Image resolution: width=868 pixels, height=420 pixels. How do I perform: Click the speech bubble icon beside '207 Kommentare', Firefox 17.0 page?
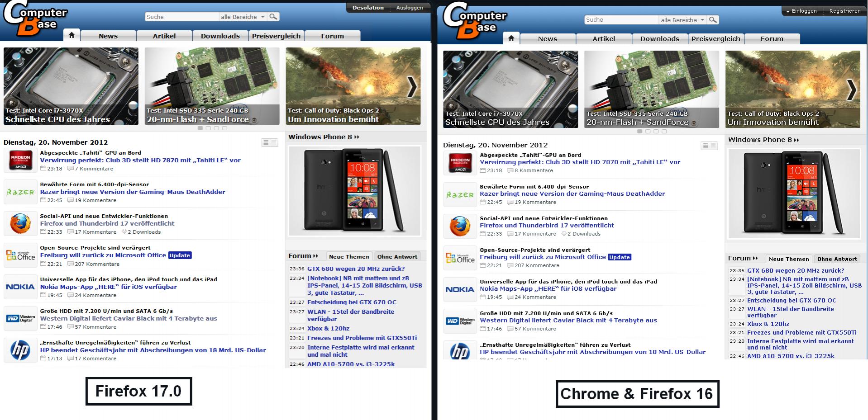(x=70, y=264)
